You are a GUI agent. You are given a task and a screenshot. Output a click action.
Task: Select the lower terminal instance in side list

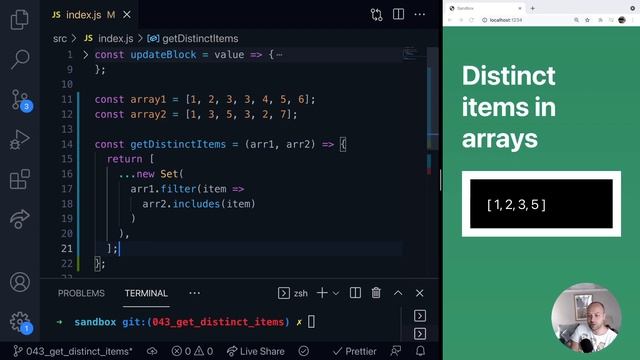tap(420, 334)
